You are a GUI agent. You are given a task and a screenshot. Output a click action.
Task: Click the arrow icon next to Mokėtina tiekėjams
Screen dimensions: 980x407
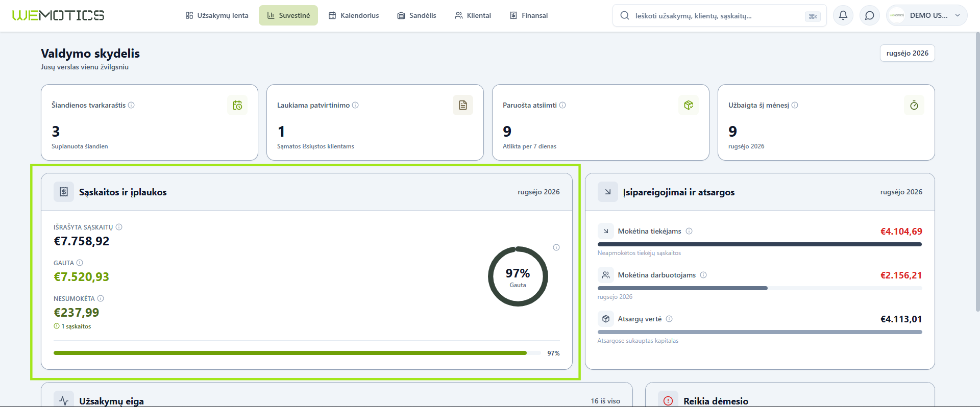606,231
